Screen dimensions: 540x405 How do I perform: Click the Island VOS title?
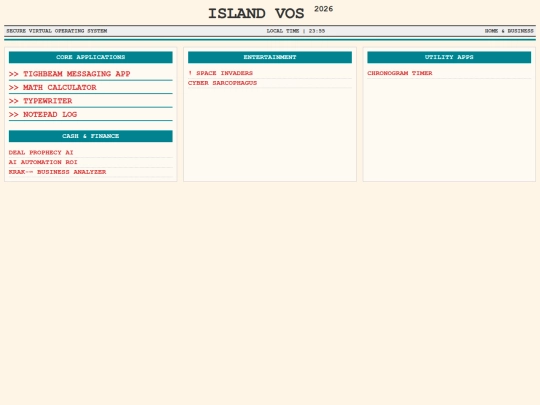(x=256, y=14)
